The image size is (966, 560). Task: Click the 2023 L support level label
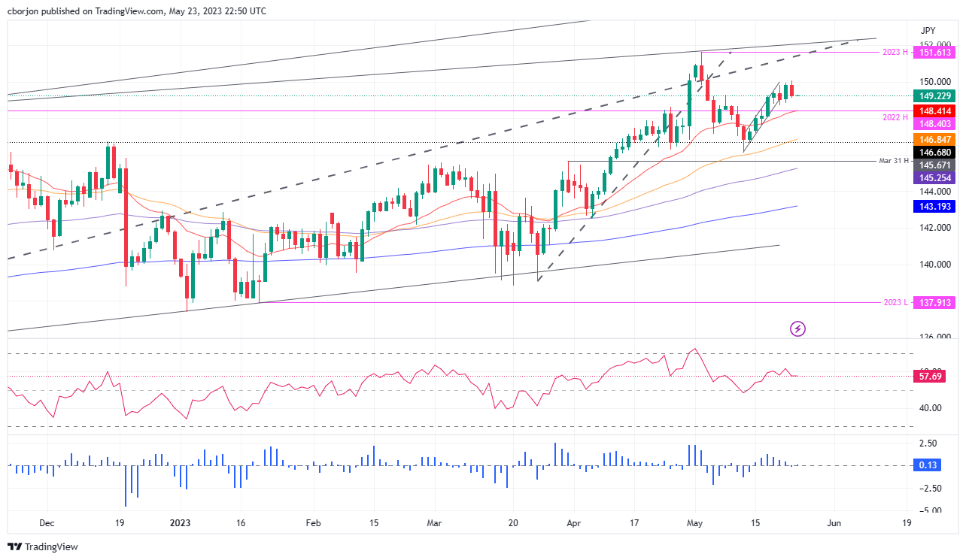(894, 302)
